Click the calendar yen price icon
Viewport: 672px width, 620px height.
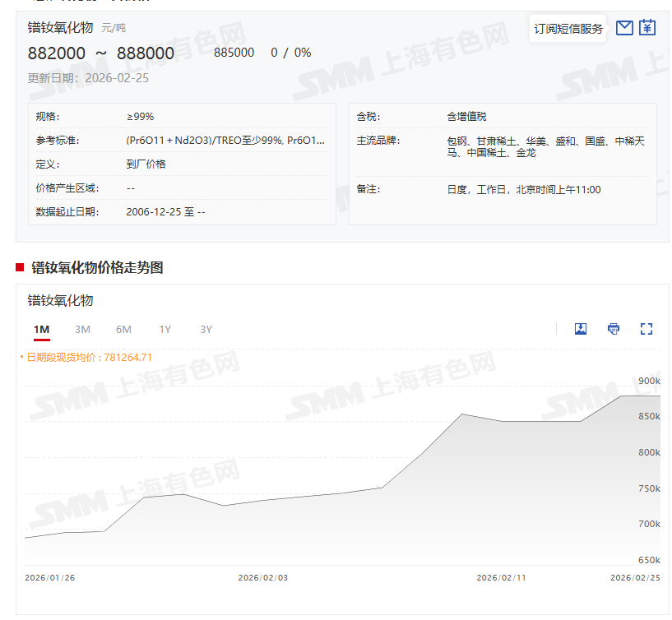[647, 28]
